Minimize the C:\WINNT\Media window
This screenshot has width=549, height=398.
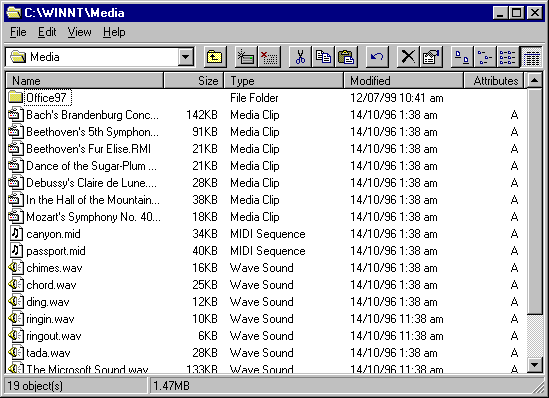click(x=500, y=13)
